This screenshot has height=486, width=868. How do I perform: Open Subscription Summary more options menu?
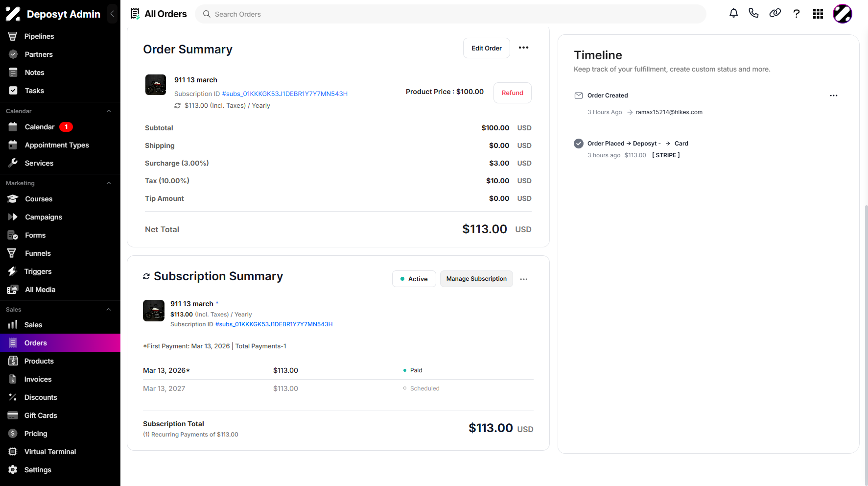pos(524,279)
